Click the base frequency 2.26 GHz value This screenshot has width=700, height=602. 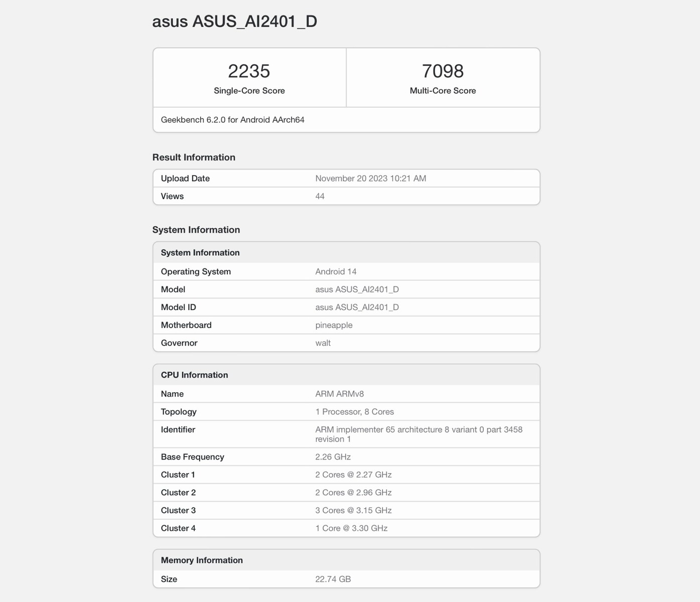click(x=333, y=457)
